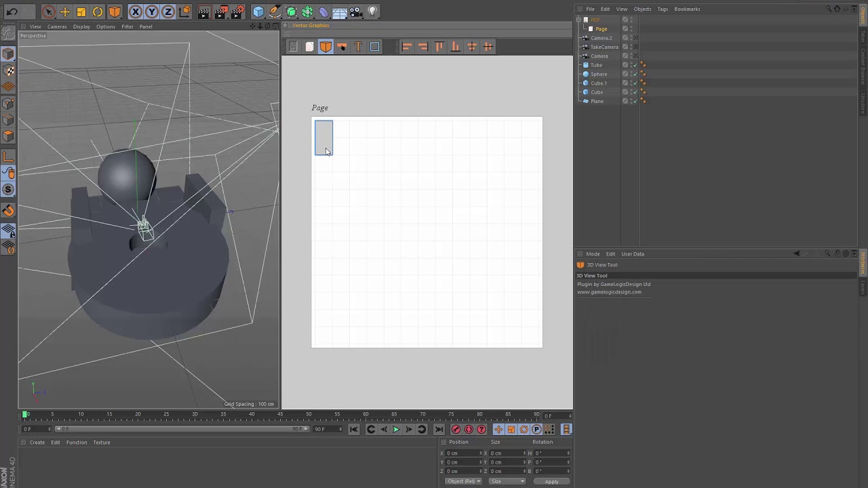
Task: Add a Camera object icon
Action: tap(356, 12)
